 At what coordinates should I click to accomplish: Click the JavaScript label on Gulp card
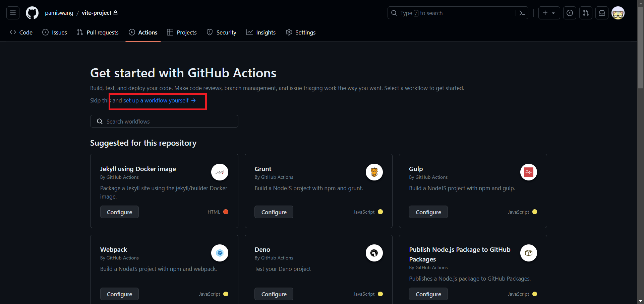pyautogui.click(x=518, y=212)
